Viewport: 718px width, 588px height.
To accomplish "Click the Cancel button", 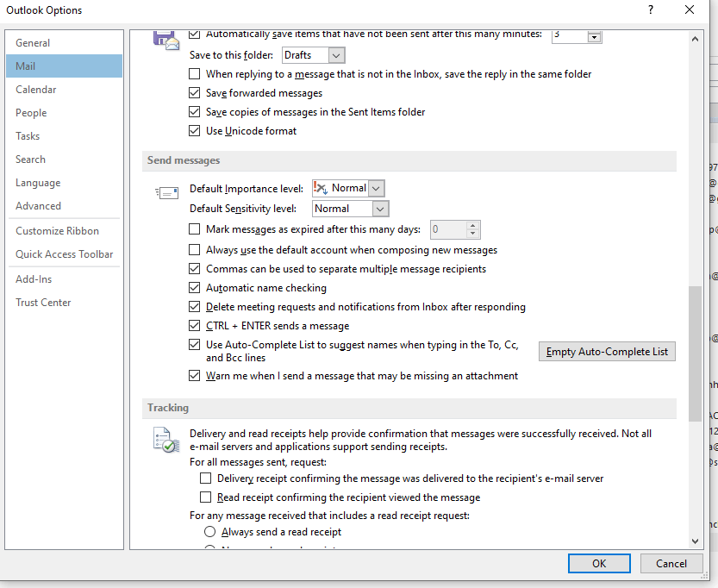I will 671,563.
